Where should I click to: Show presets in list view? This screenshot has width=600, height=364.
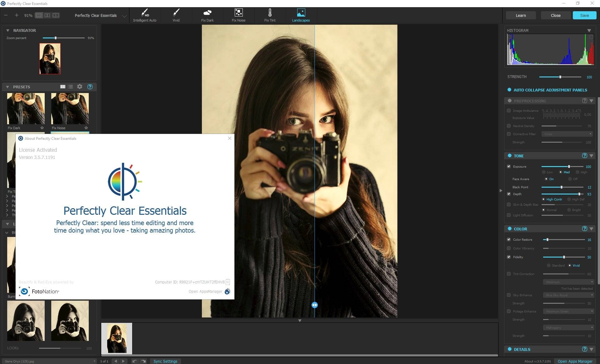(70, 87)
